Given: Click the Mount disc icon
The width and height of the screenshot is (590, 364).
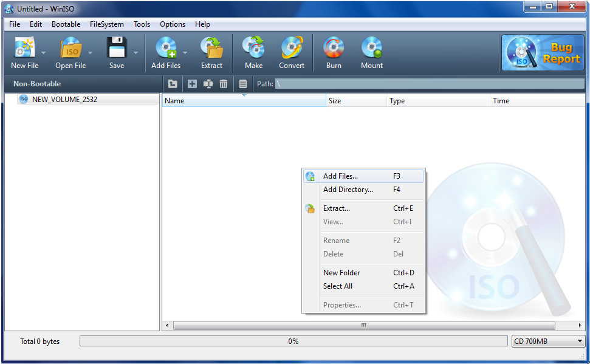Looking at the screenshot, I should [372, 48].
